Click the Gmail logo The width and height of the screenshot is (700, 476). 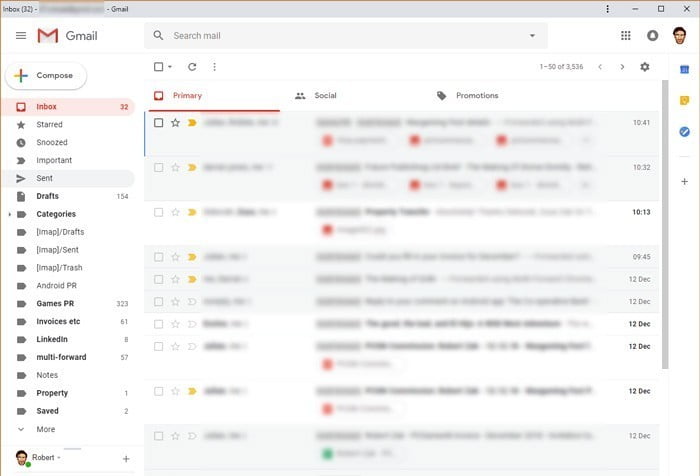[x=67, y=36]
